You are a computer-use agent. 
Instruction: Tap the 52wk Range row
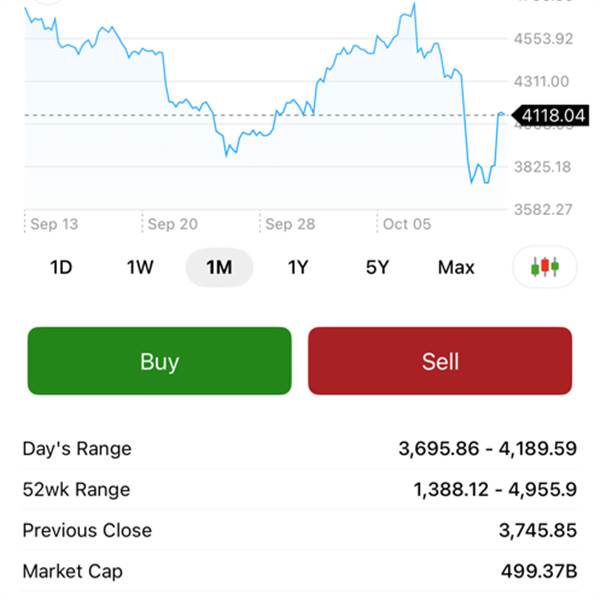(299, 490)
